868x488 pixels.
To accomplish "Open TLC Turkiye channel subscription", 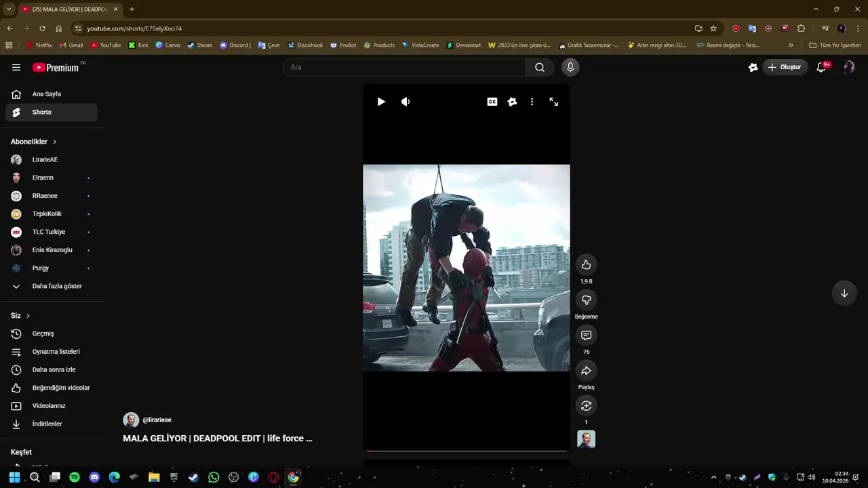I will tap(52, 232).
